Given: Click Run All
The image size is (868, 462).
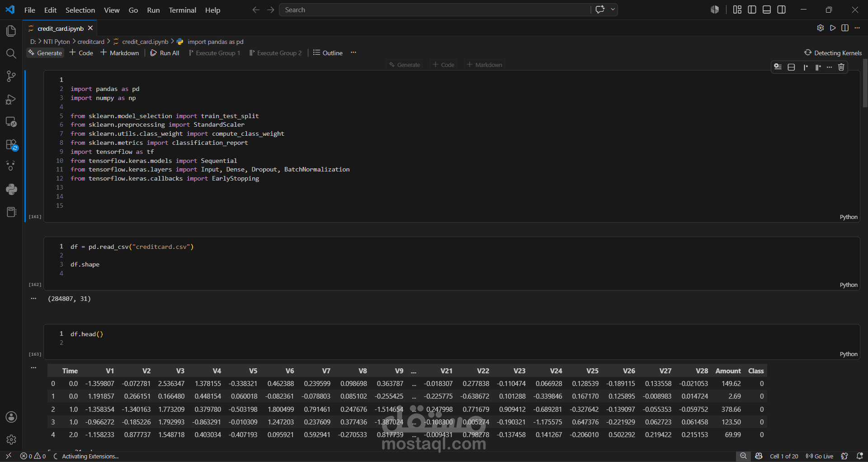Looking at the screenshot, I should coord(165,53).
